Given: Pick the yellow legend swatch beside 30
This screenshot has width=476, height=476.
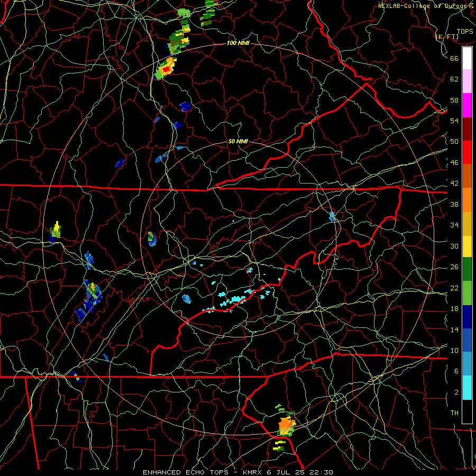Looking at the screenshot, I should click(x=467, y=246).
